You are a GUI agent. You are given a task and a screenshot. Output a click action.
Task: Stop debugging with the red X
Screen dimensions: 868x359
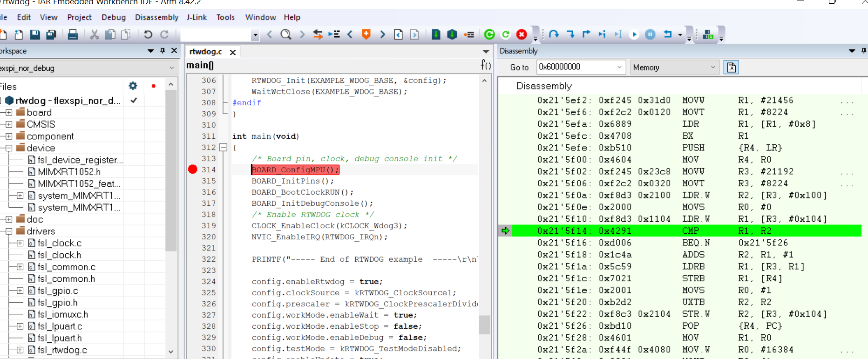point(522,34)
